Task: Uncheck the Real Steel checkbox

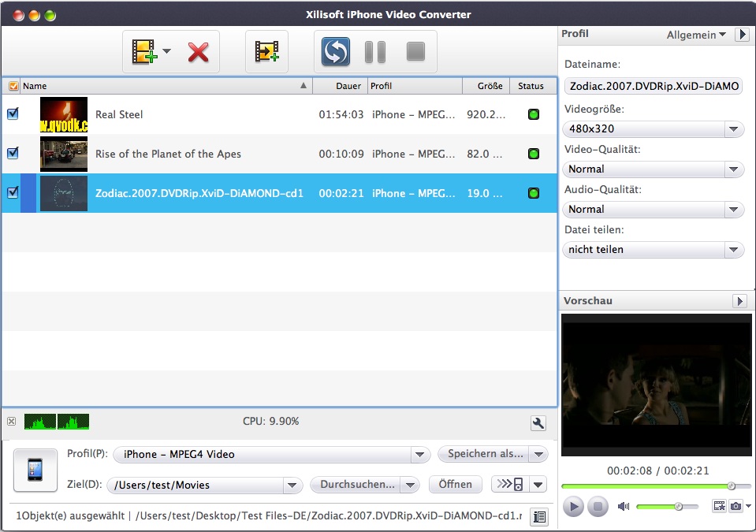Action: coord(13,114)
